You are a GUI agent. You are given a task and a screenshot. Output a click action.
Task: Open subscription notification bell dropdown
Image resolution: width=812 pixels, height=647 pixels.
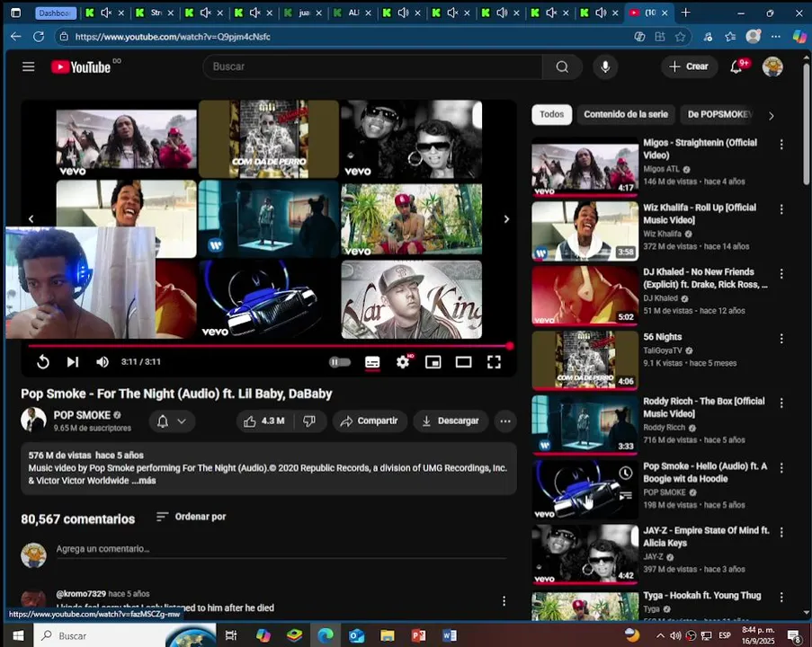pos(172,421)
